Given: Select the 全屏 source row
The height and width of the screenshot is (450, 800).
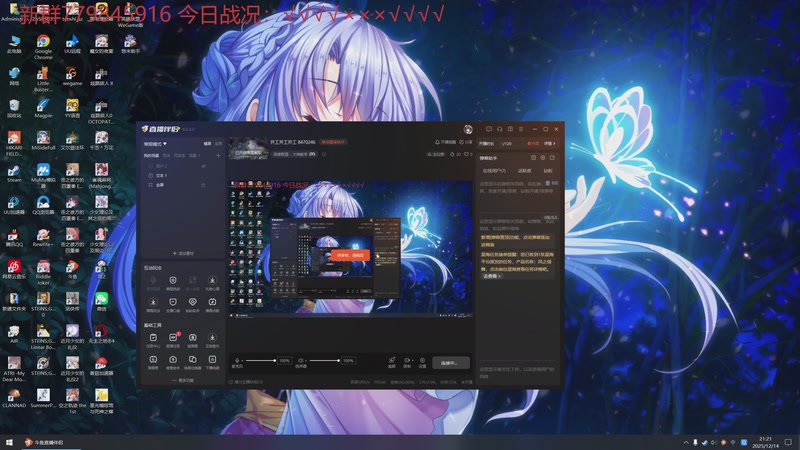Looking at the screenshot, I should [x=182, y=185].
